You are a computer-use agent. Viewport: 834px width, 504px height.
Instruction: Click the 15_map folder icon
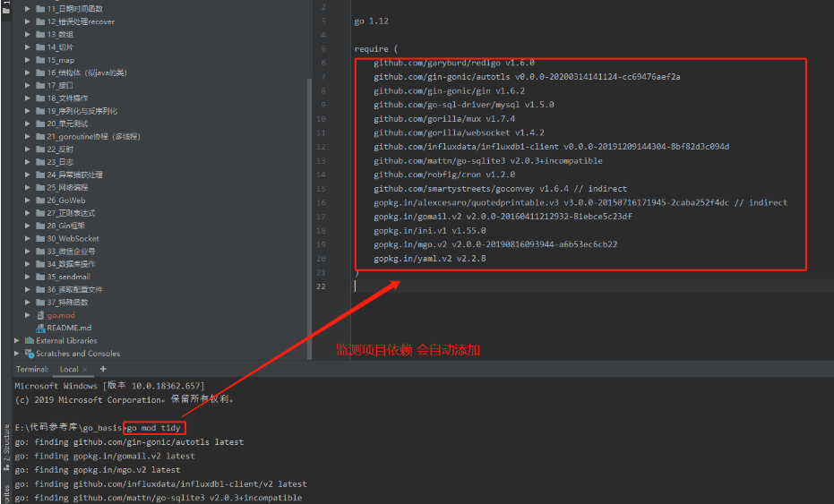tap(40, 60)
